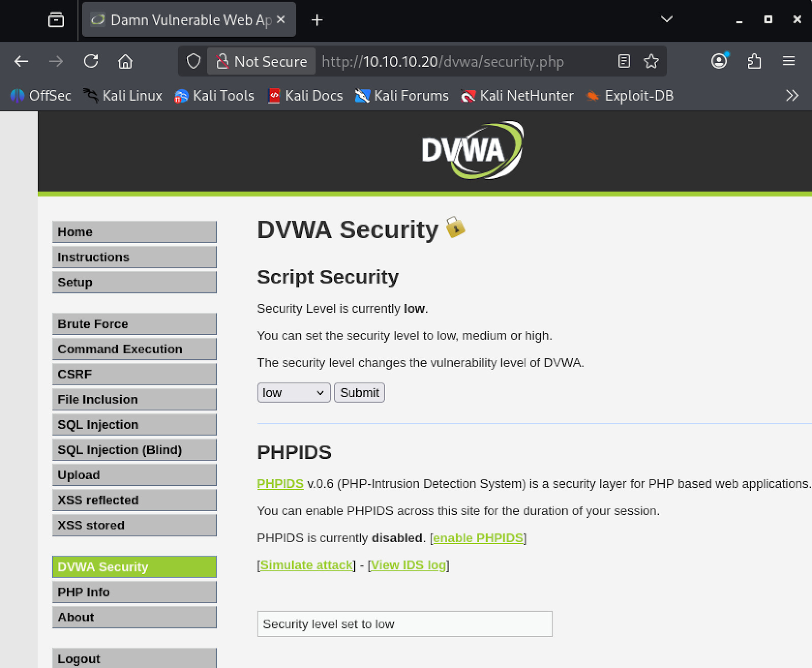Reload the page with refresh icon
Viewport: 812px width, 668px height.
91,61
